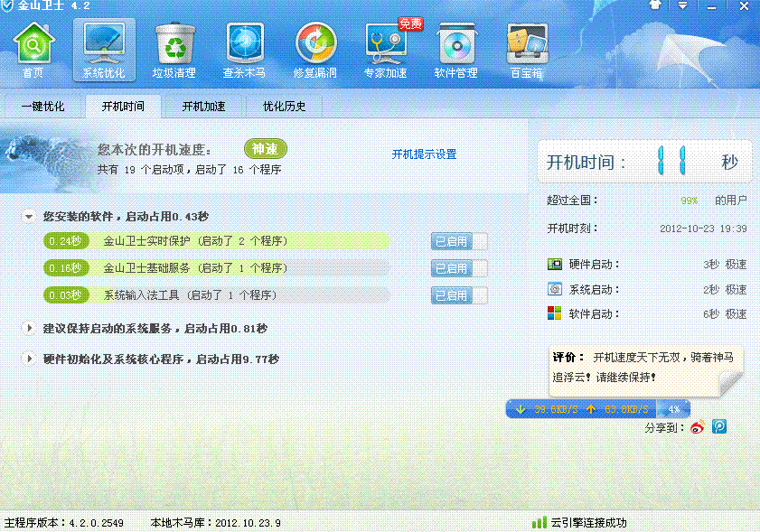
Task: Click the 硬件启动 hardware icon
Action: click(555, 264)
